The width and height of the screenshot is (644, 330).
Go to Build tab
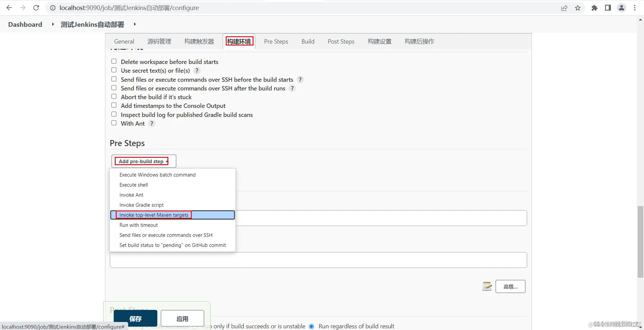pyautogui.click(x=308, y=42)
